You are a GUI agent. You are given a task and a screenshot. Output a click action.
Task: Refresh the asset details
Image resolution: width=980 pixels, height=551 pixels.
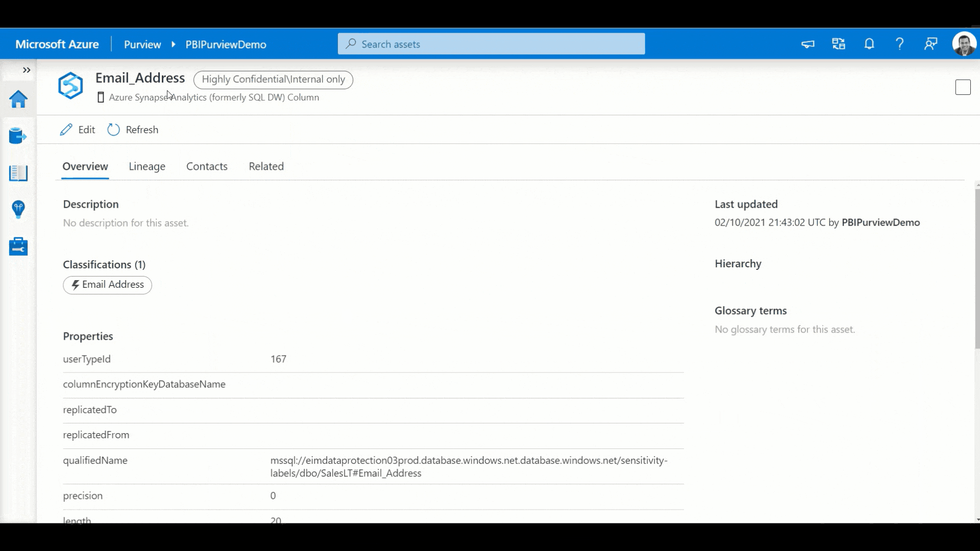click(133, 130)
